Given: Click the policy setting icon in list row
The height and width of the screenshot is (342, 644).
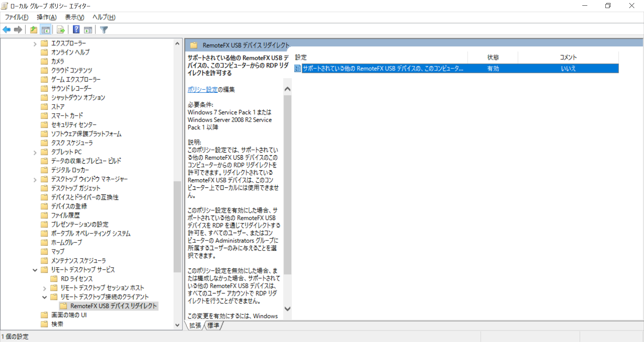Looking at the screenshot, I should coord(298,68).
